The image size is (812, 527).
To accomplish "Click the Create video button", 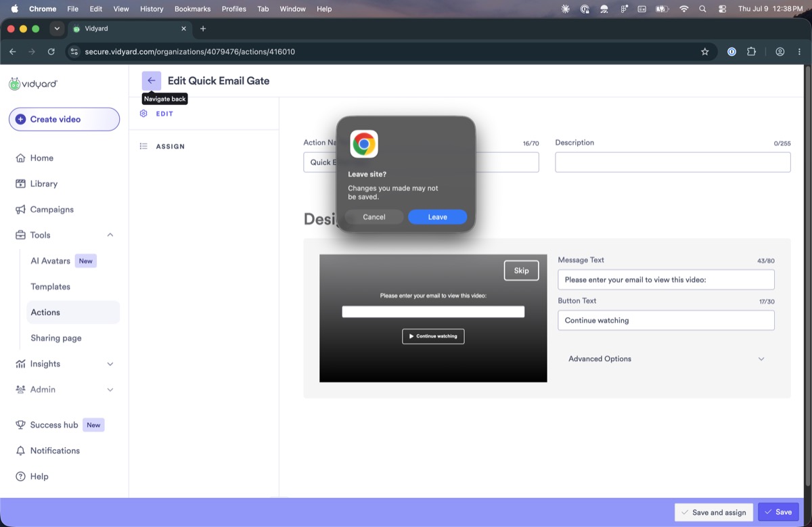I will 64,119.
